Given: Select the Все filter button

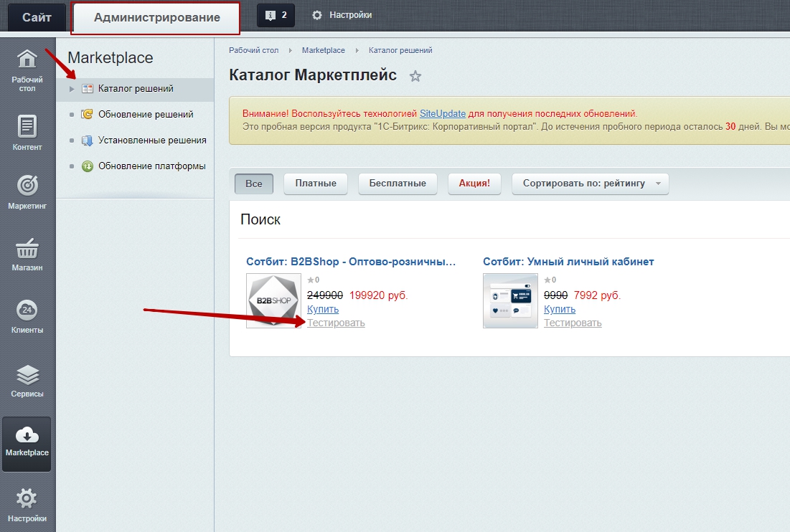Looking at the screenshot, I should pos(254,184).
